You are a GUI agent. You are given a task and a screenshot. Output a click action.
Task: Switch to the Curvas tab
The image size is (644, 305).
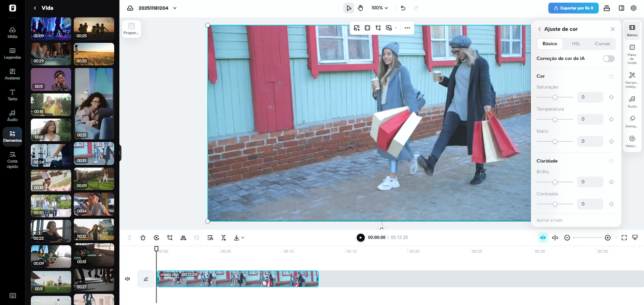(602, 44)
